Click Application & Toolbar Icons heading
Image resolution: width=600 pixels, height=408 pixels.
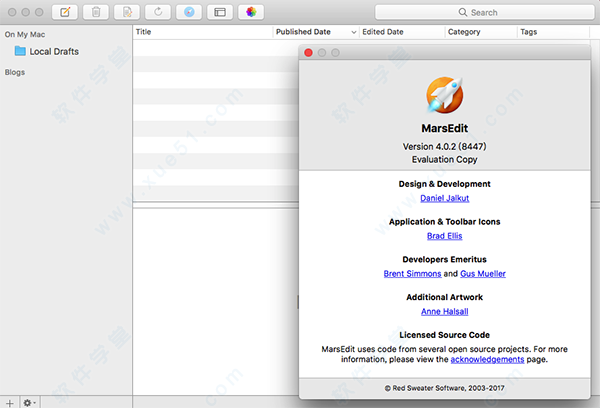[x=445, y=222]
